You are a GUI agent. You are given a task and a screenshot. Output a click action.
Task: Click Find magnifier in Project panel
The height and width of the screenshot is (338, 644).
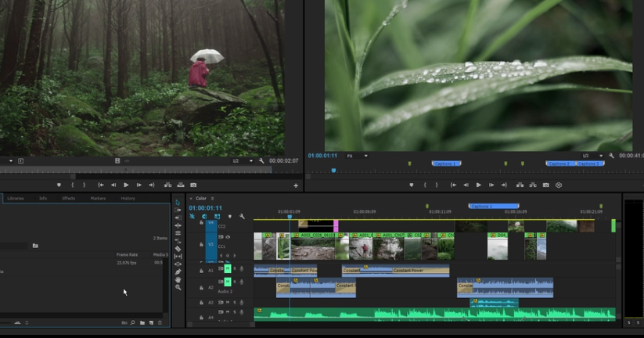coord(133,323)
